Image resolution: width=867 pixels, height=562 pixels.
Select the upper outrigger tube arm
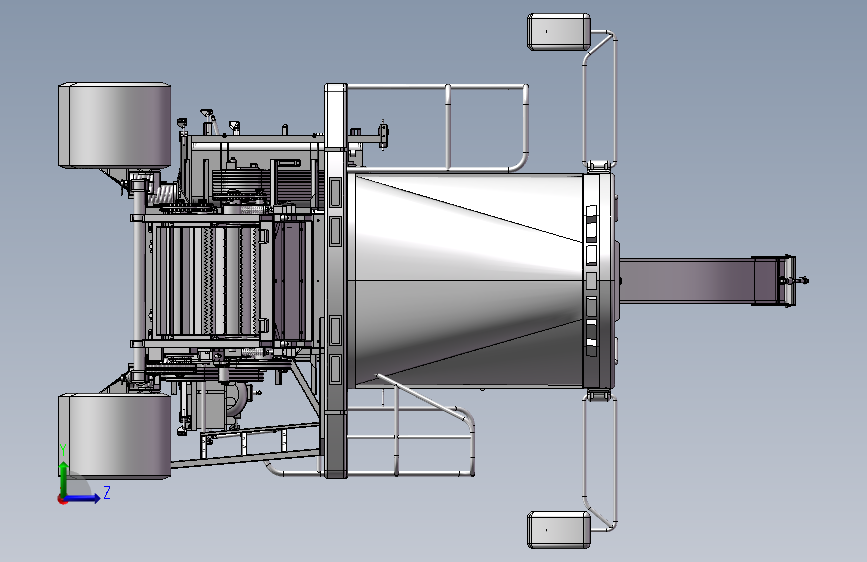(600, 100)
